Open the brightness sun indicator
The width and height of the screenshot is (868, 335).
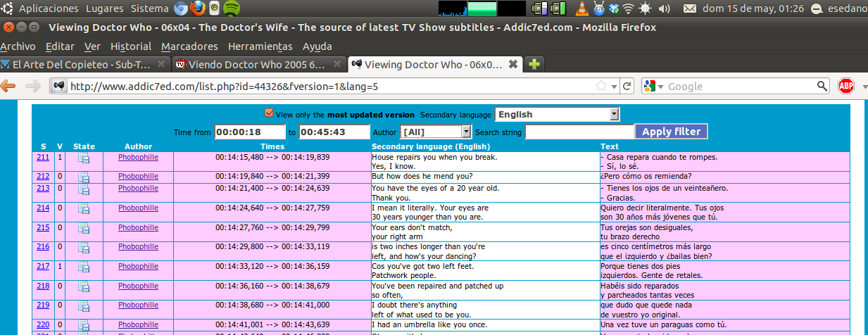pos(644,8)
